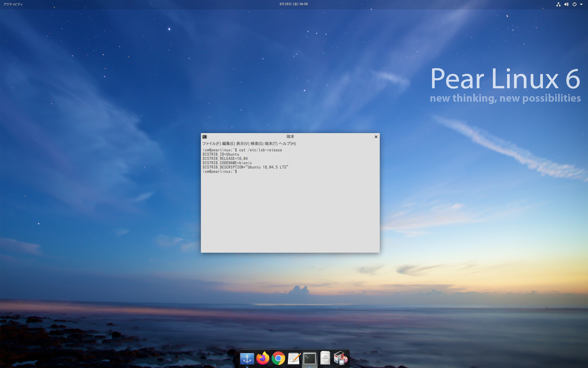Click the DISTRIB_RELEASE=18.04 line
This screenshot has height=368, width=588.
pyautogui.click(x=225, y=159)
